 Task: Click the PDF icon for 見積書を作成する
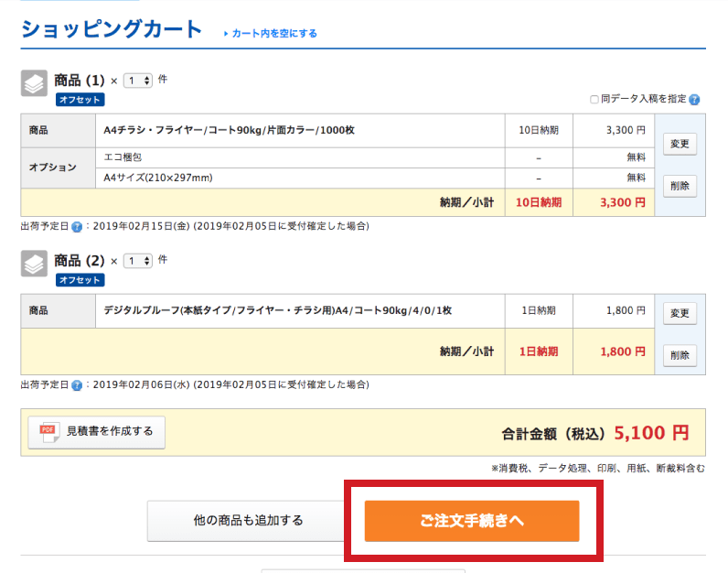pyautogui.click(x=48, y=431)
